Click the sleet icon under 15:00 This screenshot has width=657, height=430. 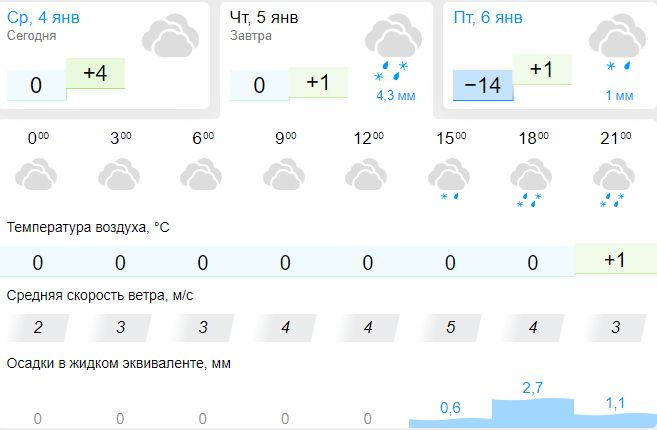(x=449, y=179)
